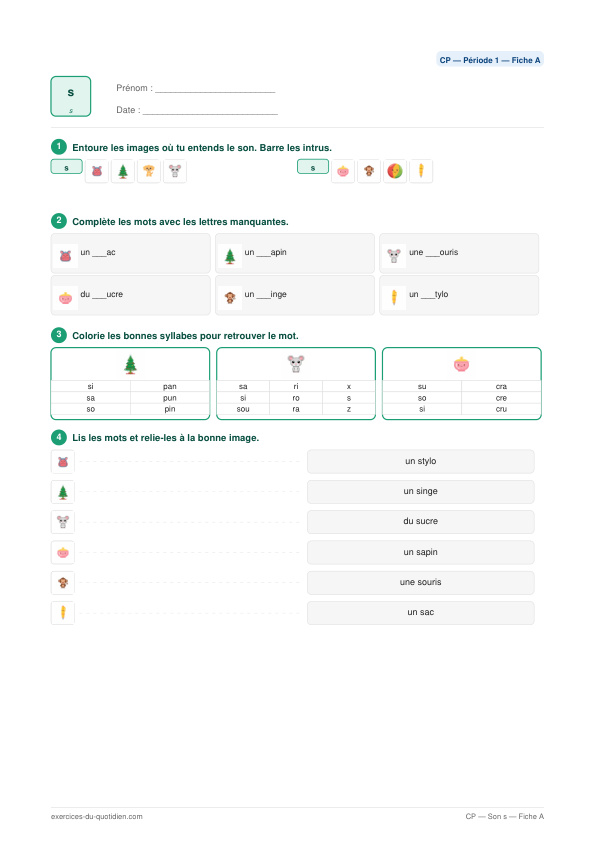The height and width of the screenshot is (842, 595).
Task: Select the sugar bowl image in exercise 3
Action: pyautogui.click(x=461, y=364)
